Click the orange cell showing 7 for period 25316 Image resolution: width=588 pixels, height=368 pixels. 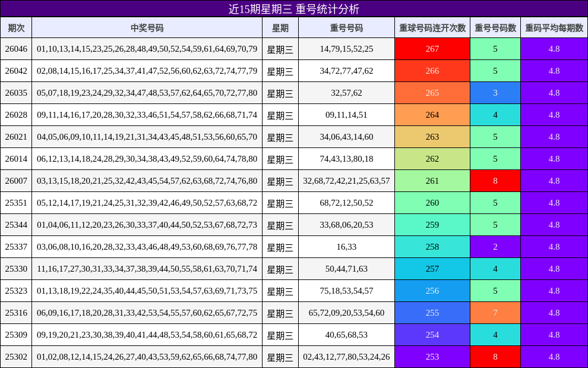495,313
